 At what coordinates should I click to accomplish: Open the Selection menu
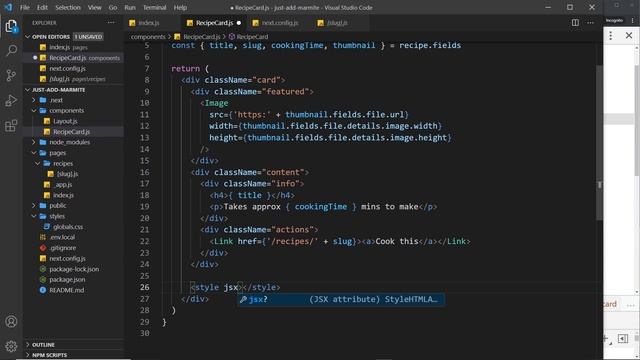tap(68, 7)
